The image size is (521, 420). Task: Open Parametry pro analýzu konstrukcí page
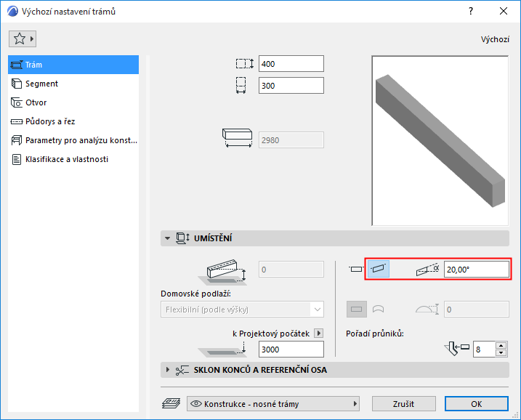pos(73,140)
